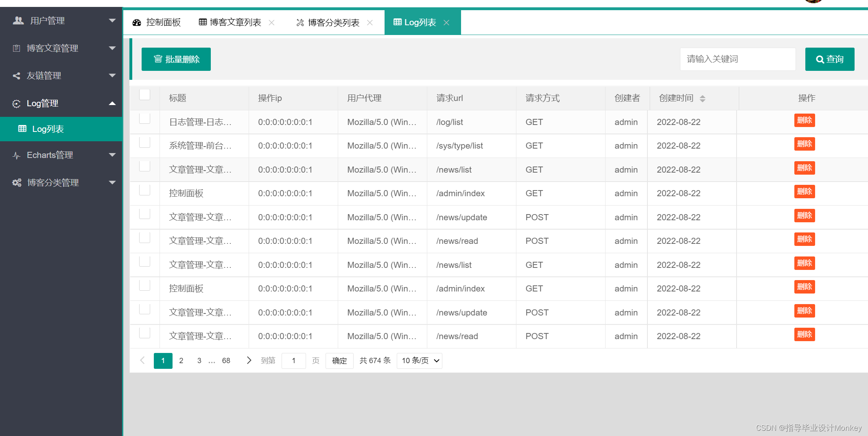
Task: Go to next page arrow
Action: point(249,360)
